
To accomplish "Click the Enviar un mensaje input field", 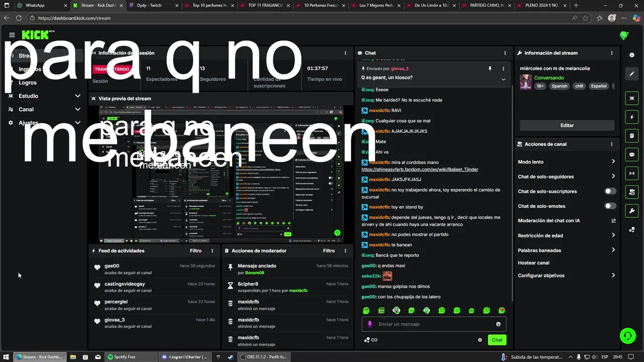I will (434, 324).
